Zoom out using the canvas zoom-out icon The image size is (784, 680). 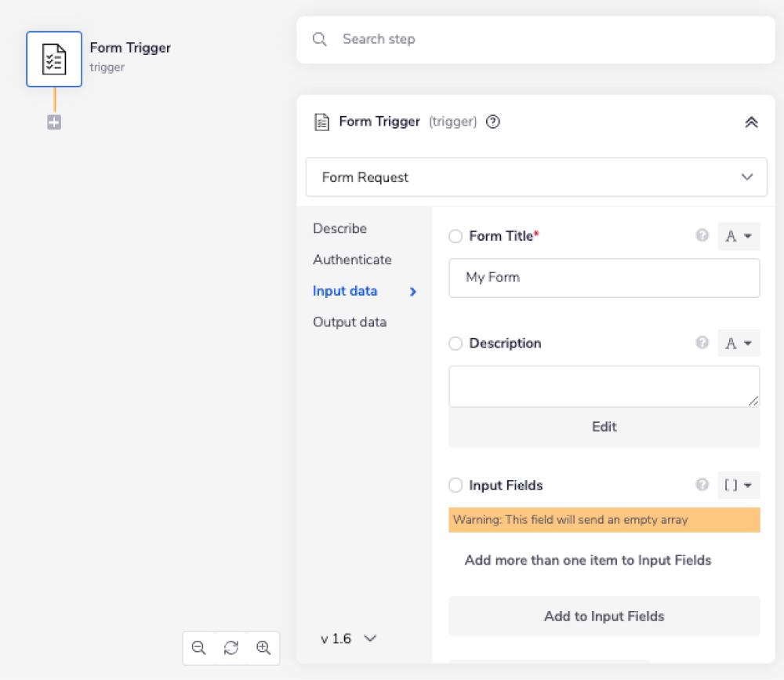pos(199,648)
